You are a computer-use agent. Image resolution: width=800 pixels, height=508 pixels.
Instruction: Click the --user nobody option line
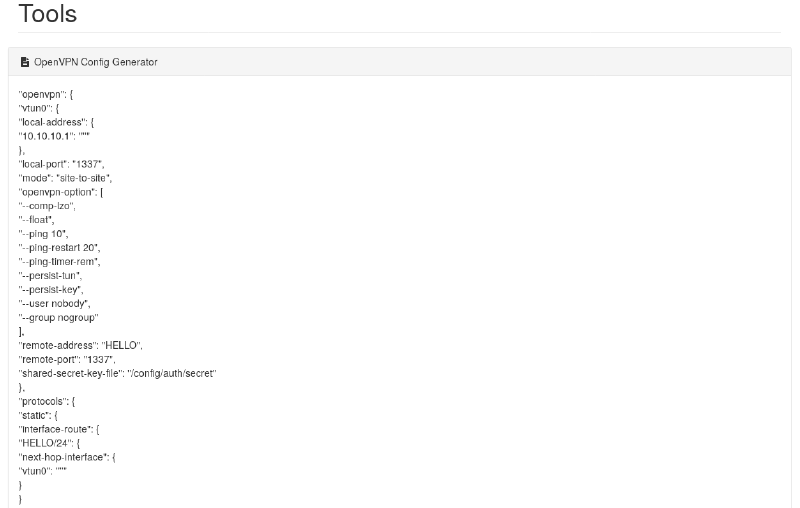coord(55,303)
